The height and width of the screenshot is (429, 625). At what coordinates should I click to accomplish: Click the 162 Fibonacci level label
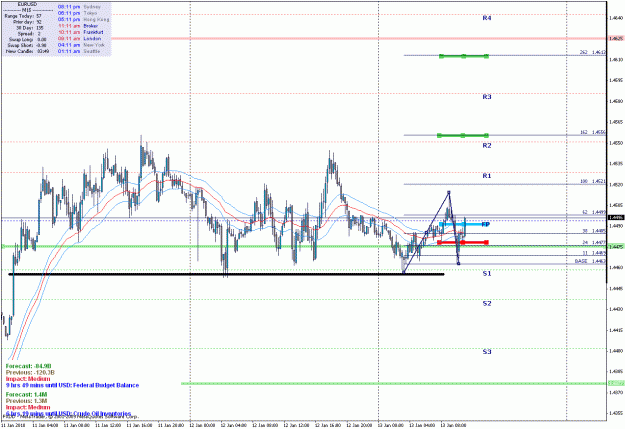click(x=593, y=132)
